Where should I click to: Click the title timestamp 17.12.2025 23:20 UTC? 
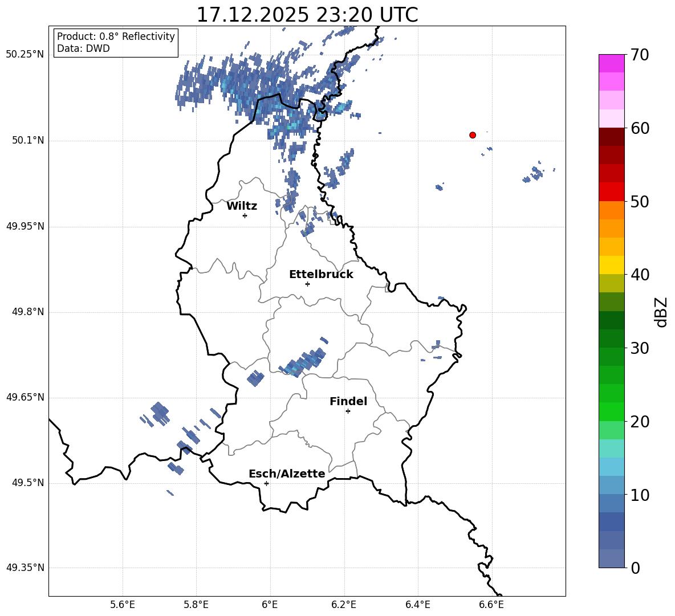[307, 15]
